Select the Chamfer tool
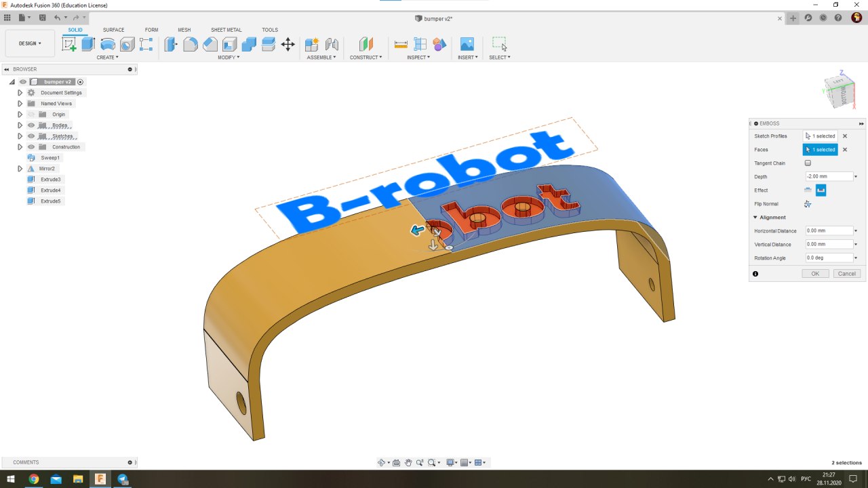 (x=210, y=45)
